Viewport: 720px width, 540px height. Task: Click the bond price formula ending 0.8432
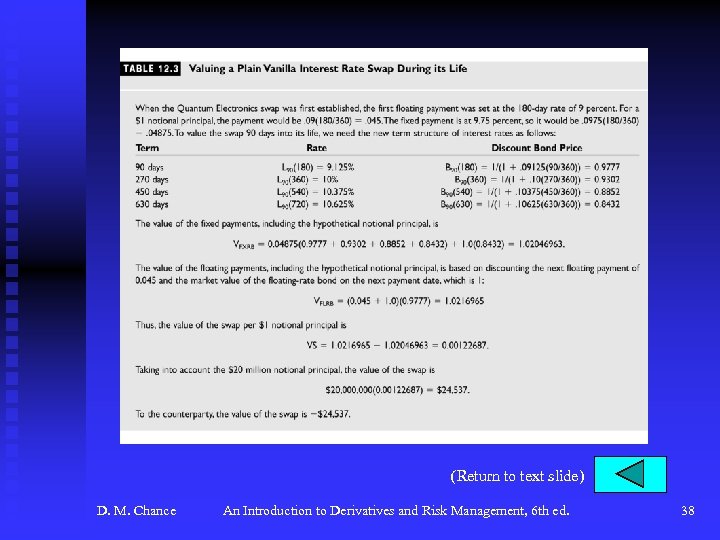(x=530, y=204)
